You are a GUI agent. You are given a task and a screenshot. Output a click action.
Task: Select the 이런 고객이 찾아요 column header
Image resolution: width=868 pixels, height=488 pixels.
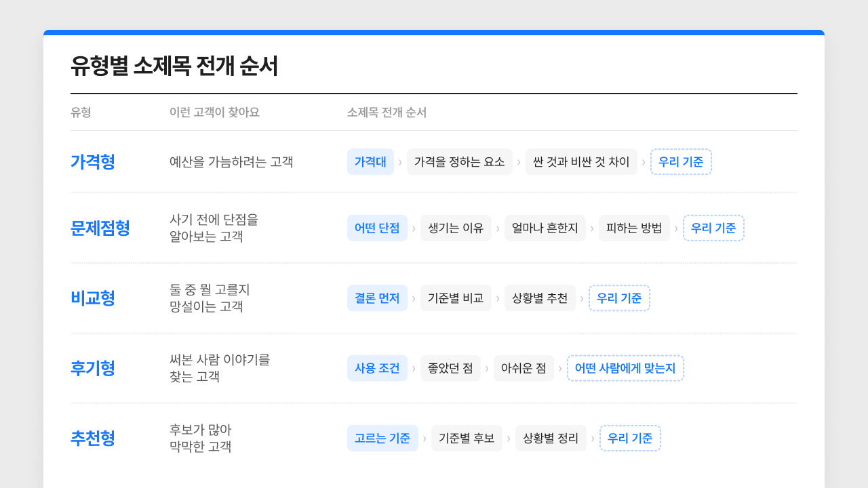click(214, 113)
